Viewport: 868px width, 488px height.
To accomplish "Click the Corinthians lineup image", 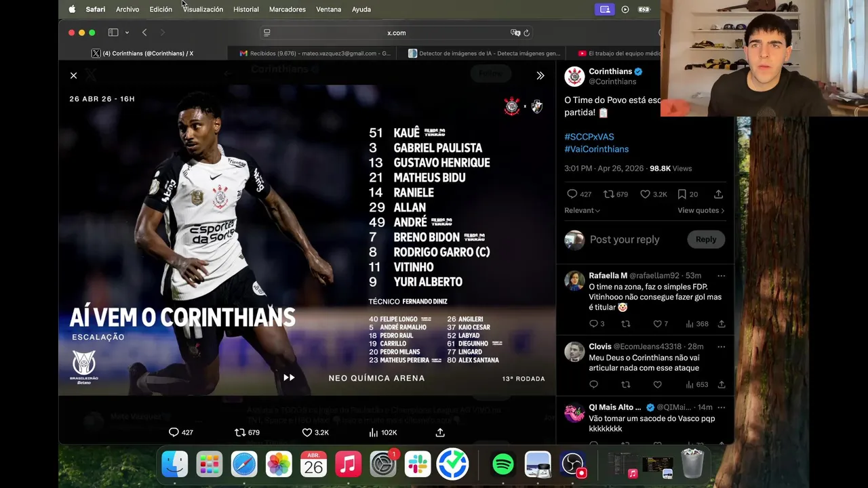I will pyautogui.click(x=307, y=240).
